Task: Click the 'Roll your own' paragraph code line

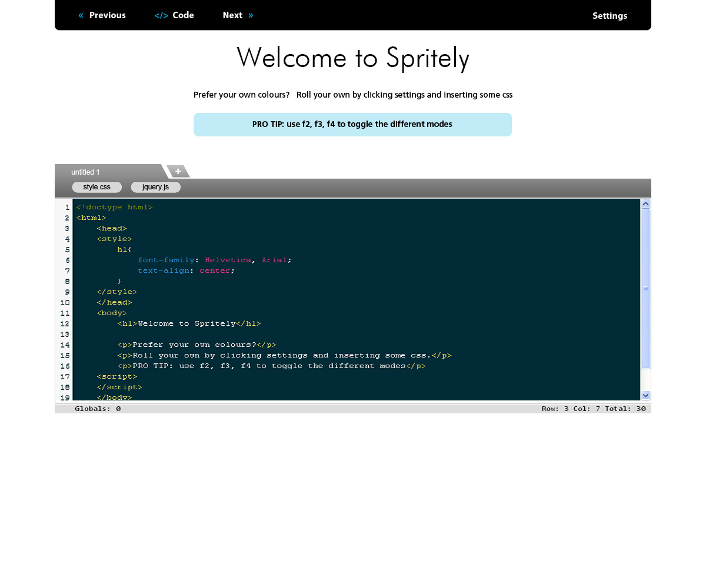Action: tap(284, 355)
